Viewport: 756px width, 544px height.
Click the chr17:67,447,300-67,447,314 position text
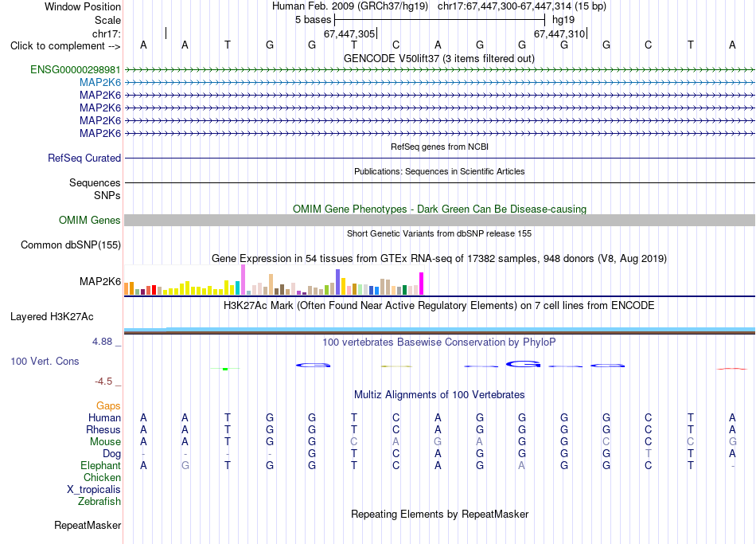pos(522,6)
